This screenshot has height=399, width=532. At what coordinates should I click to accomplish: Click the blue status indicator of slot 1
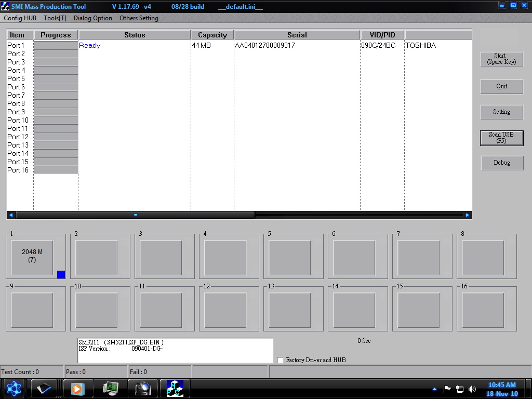coord(61,274)
